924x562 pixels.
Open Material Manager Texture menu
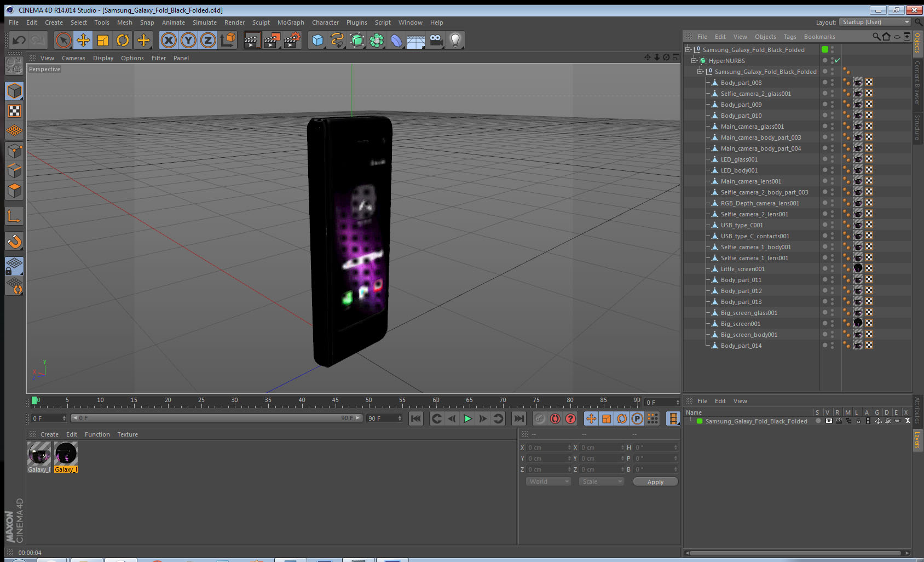coord(128,434)
